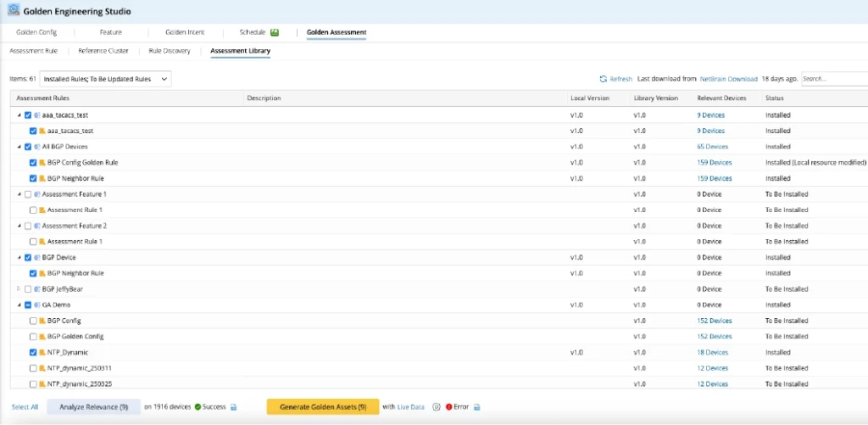Uncheck the All BGP Devices checkbox
The width and height of the screenshot is (868, 425).
(28, 147)
